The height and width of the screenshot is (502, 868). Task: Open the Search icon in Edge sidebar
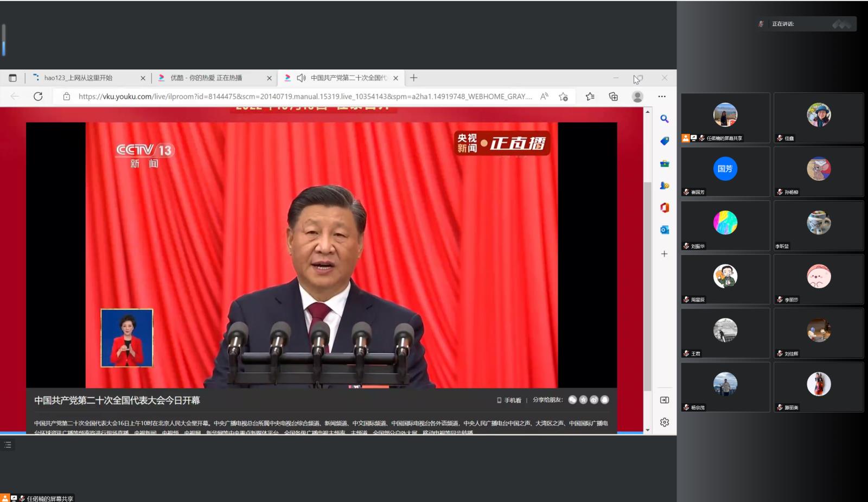tap(664, 119)
